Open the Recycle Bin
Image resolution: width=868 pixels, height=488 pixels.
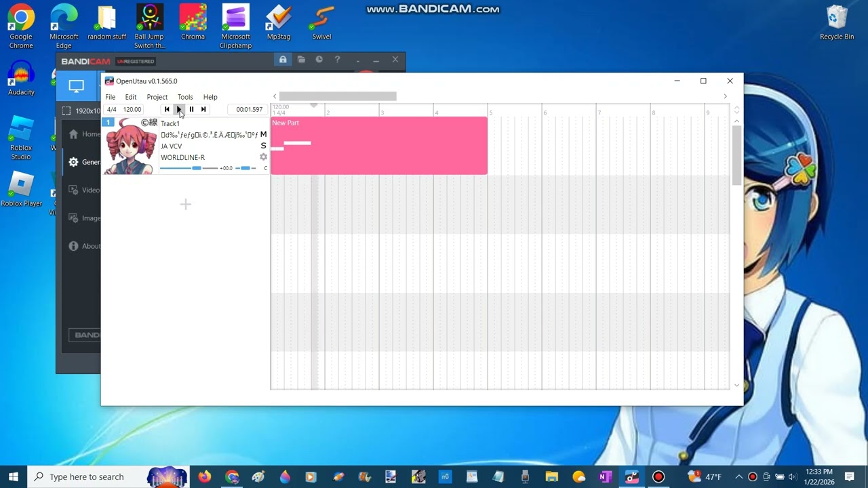point(837,23)
